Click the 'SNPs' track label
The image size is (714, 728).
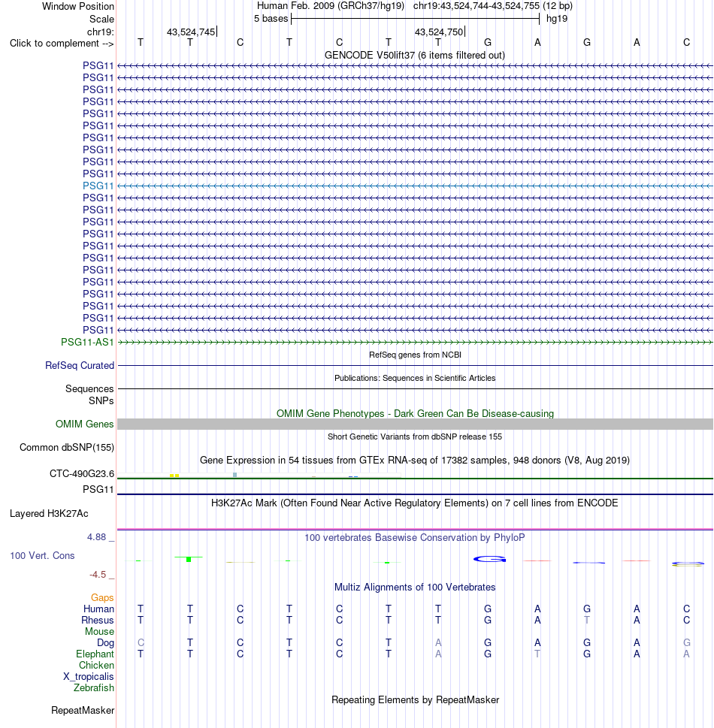(x=101, y=400)
